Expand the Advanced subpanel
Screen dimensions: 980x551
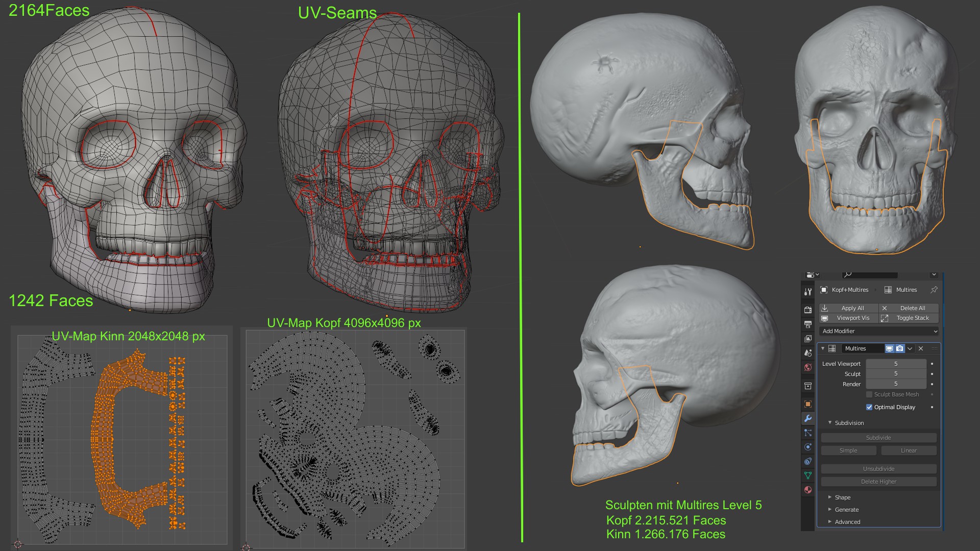point(847,522)
